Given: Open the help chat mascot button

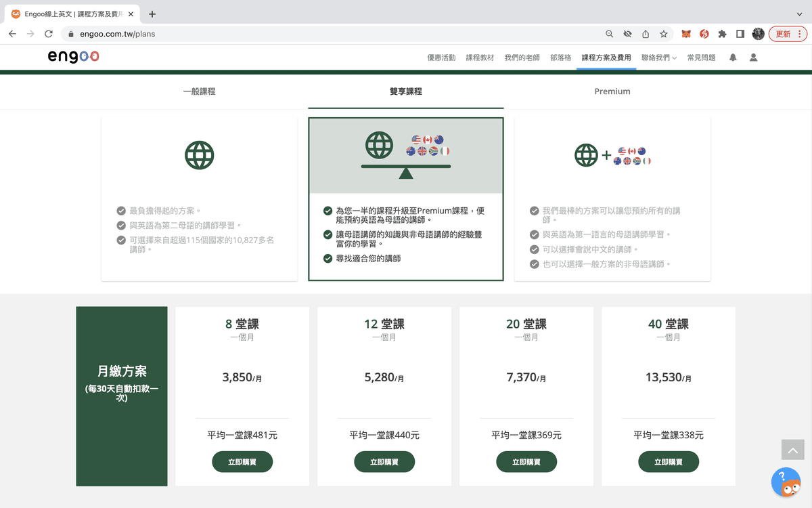Looking at the screenshot, I should click(786, 482).
